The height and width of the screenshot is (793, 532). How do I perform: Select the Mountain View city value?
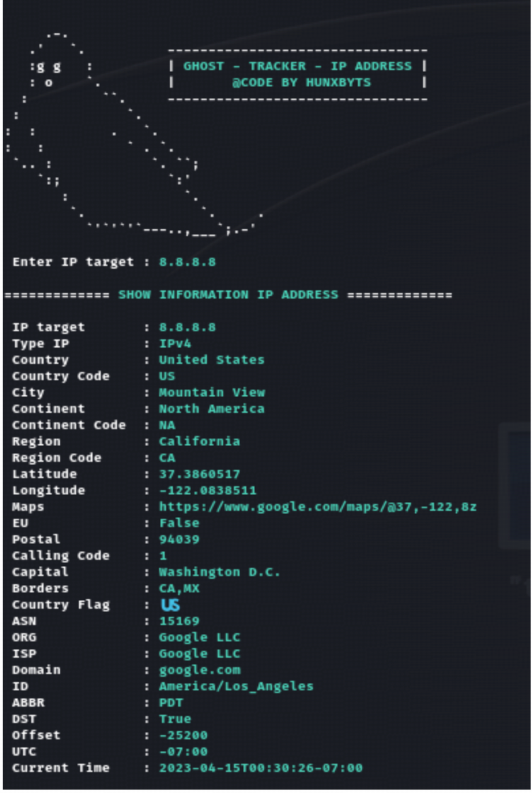point(212,392)
